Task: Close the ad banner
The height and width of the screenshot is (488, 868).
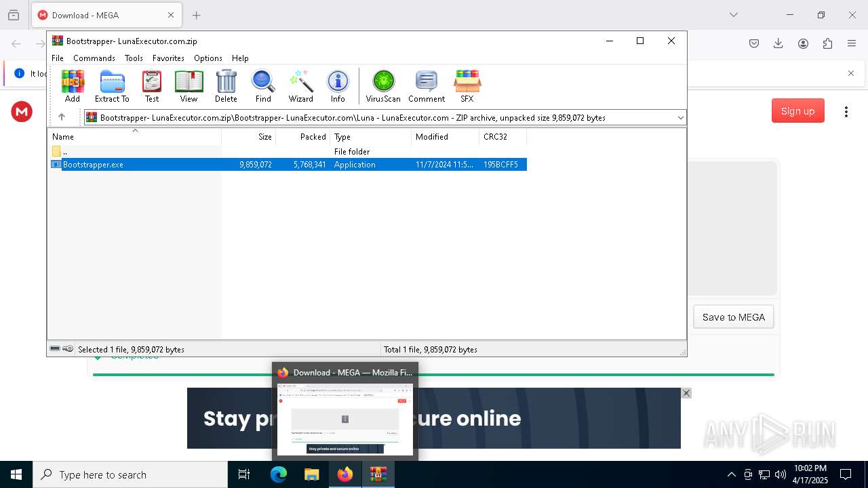Action: [686, 393]
